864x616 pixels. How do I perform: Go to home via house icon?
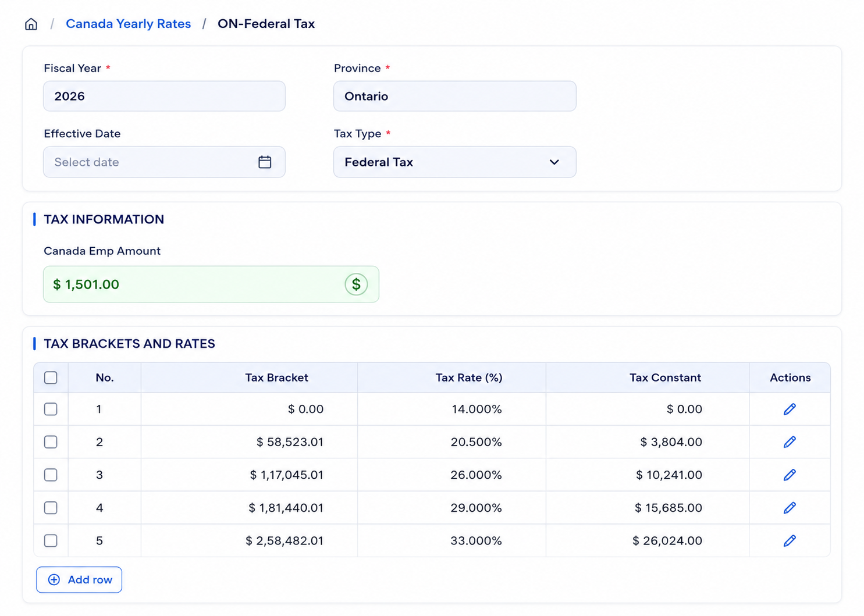31,24
